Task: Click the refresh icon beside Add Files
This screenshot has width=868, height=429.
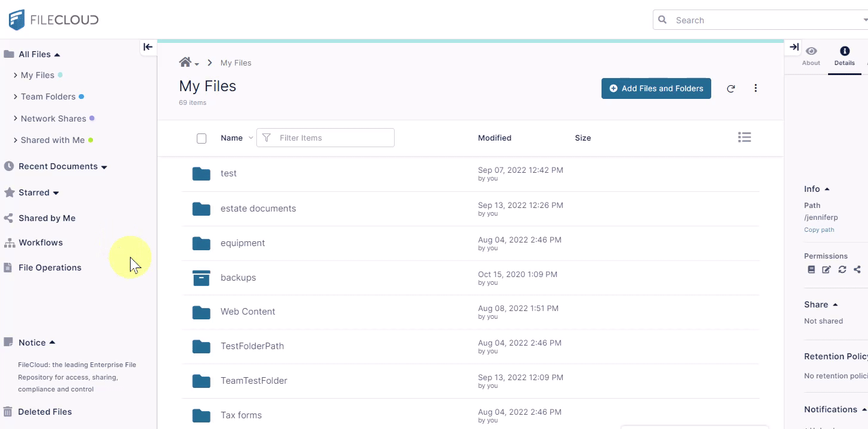Action: tap(731, 89)
